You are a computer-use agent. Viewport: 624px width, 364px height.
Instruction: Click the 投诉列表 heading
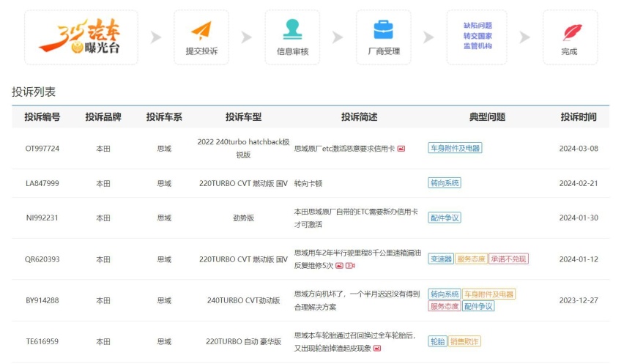34,92
